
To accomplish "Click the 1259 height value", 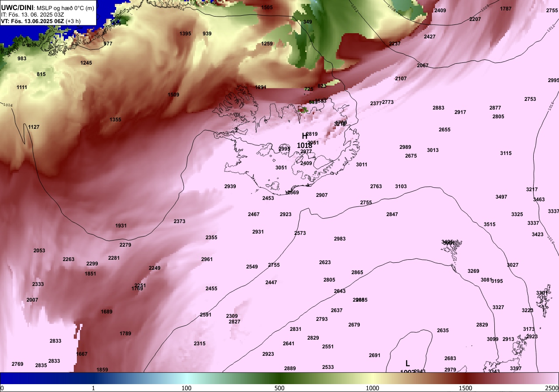I will (267, 44).
